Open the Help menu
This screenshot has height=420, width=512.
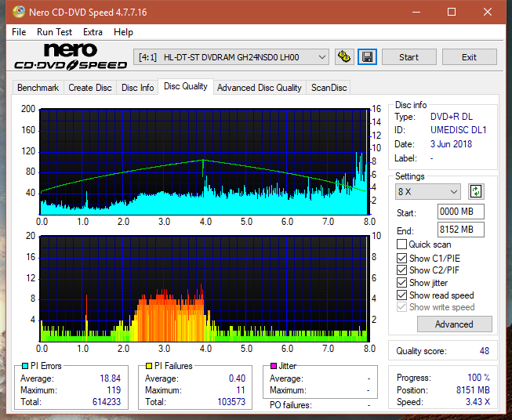(123, 32)
